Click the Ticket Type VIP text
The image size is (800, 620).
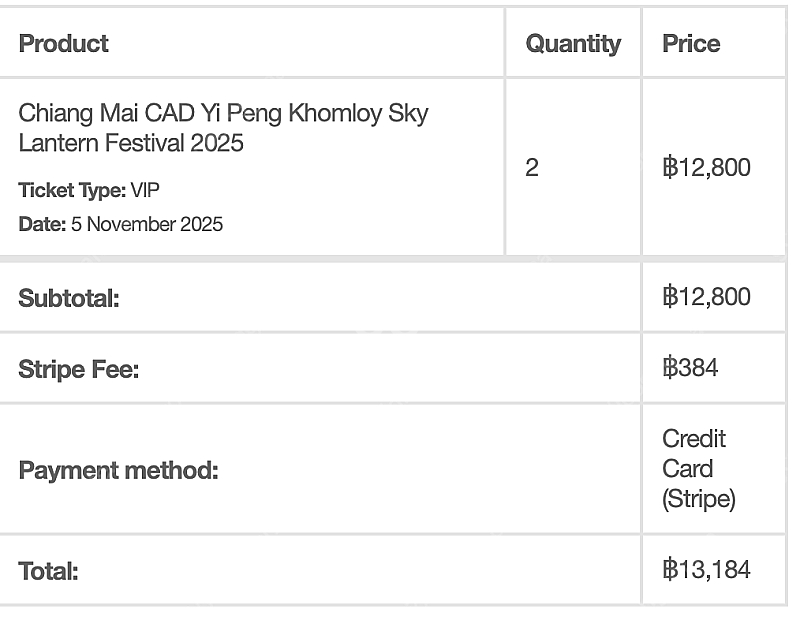pyautogui.click(x=89, y=190)
